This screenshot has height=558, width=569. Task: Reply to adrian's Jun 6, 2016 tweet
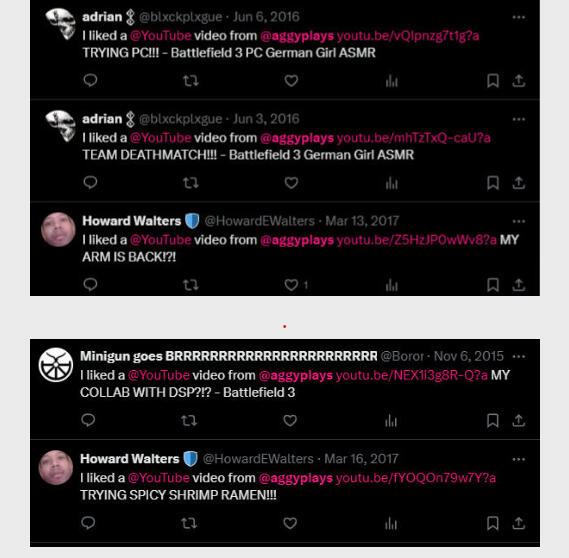point(90,80)
